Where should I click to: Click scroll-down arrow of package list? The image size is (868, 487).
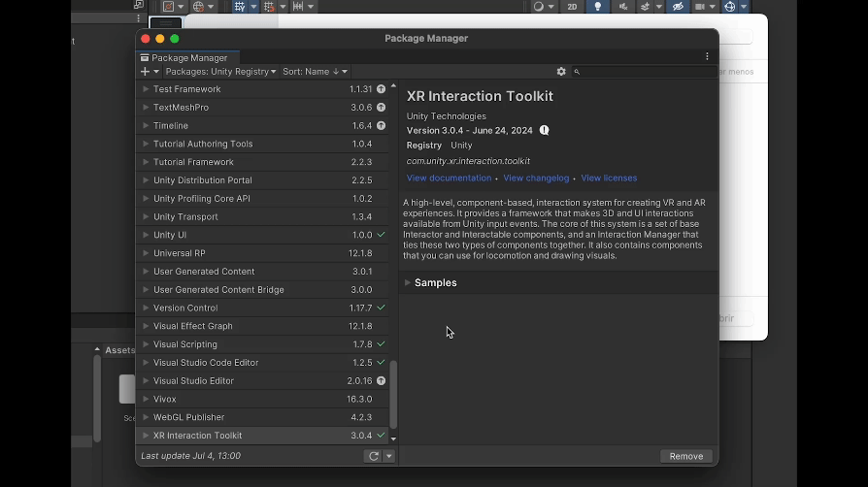pos(393,438)
